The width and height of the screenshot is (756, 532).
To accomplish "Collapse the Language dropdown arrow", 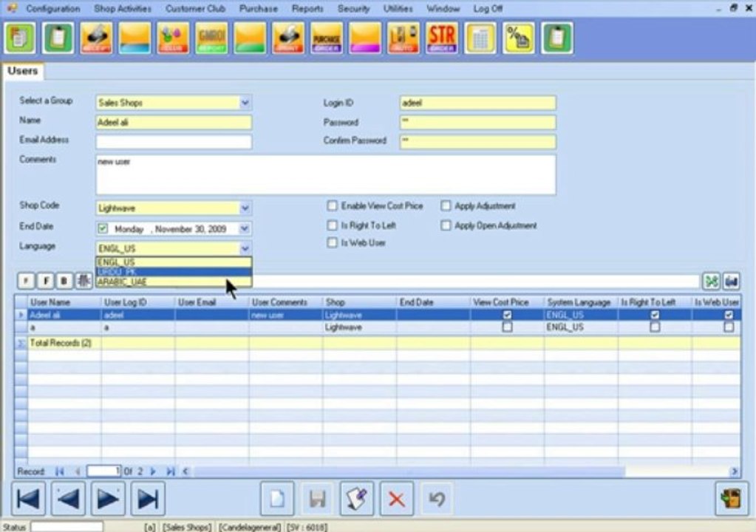I will pos(245,249).
